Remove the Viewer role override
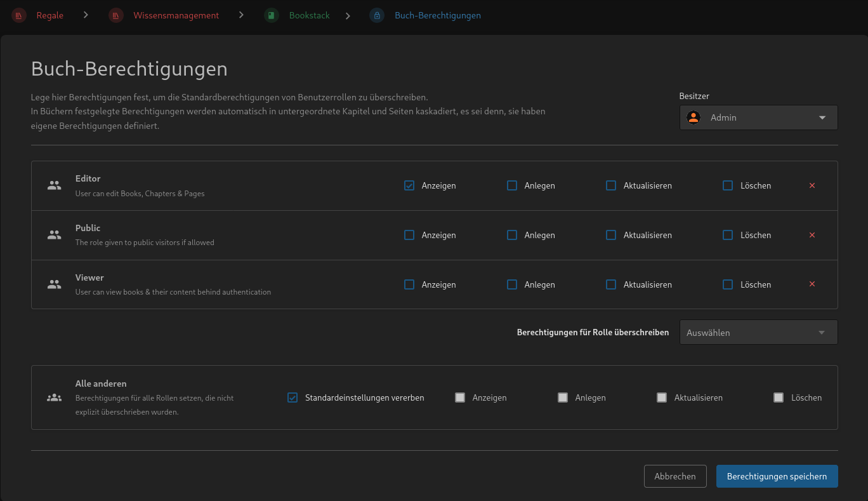Viewport: 868px width, 501px height. click(x=812, y=284)
